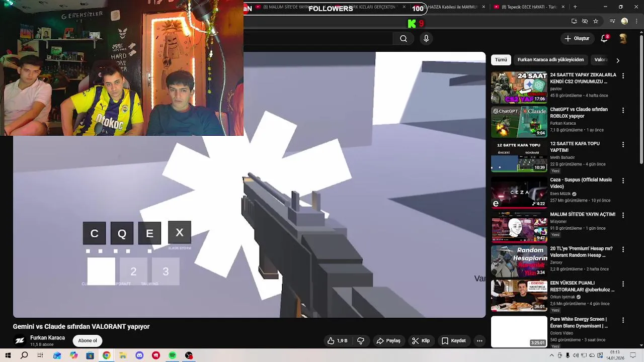Open options menu for 24 SAATTE YAPAY ZEKALARLA video

623,76
